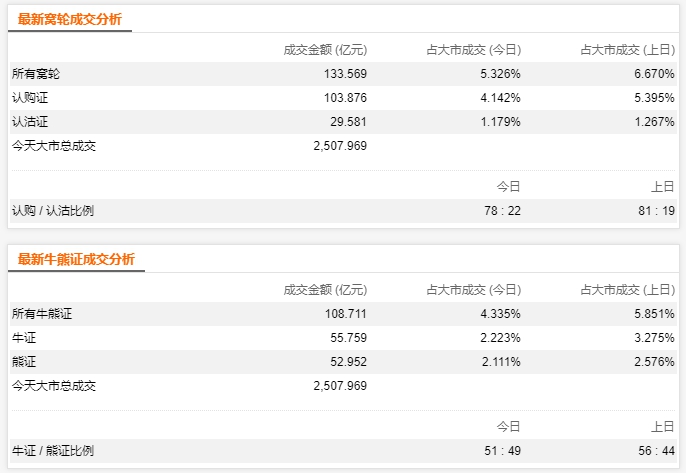Select the 4.335% market share cell

click(500, 314)
